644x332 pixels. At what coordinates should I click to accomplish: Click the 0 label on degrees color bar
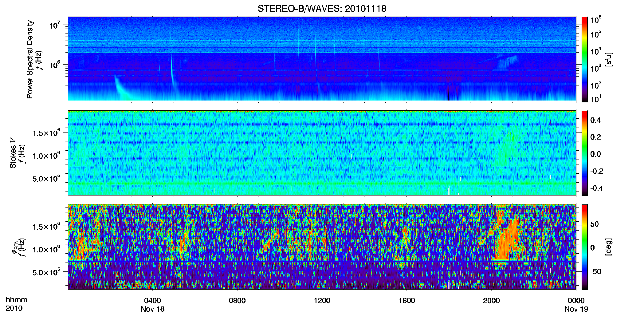click(592, 248)
